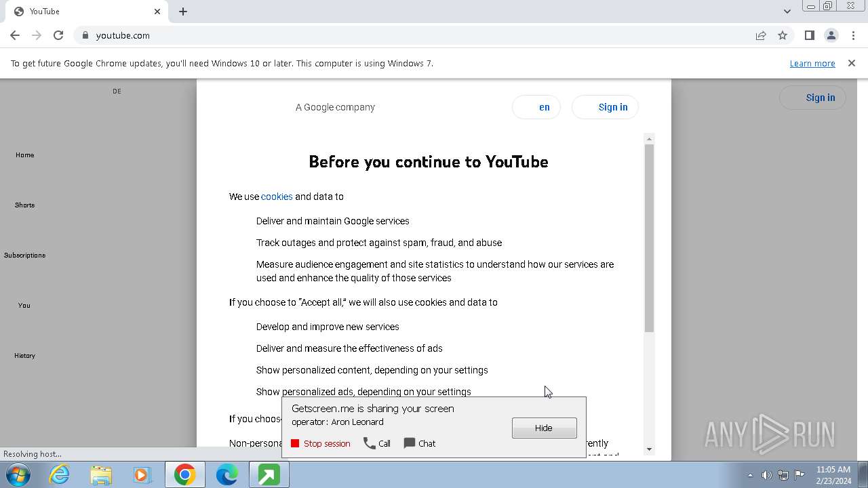View site information lock icon
The image size is (868, 488).
click(85, 35)
